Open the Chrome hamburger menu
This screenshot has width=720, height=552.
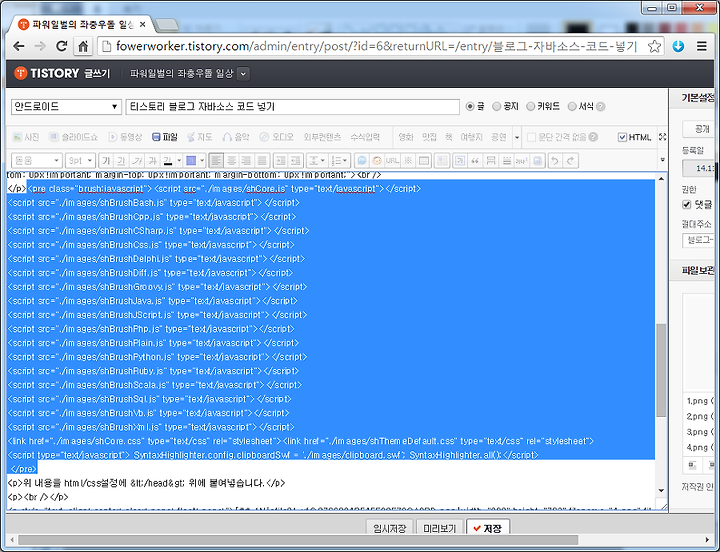702,46
